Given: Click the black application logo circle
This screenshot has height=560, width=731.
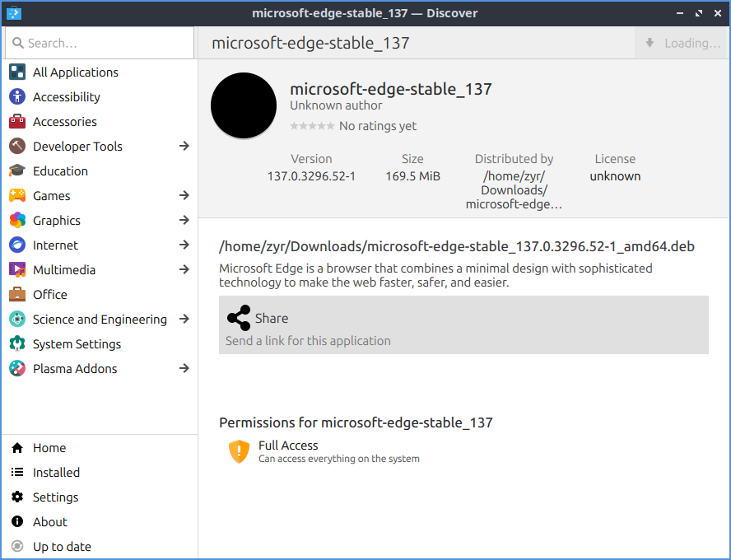Looking at the screenshot, I should [244, 105].
